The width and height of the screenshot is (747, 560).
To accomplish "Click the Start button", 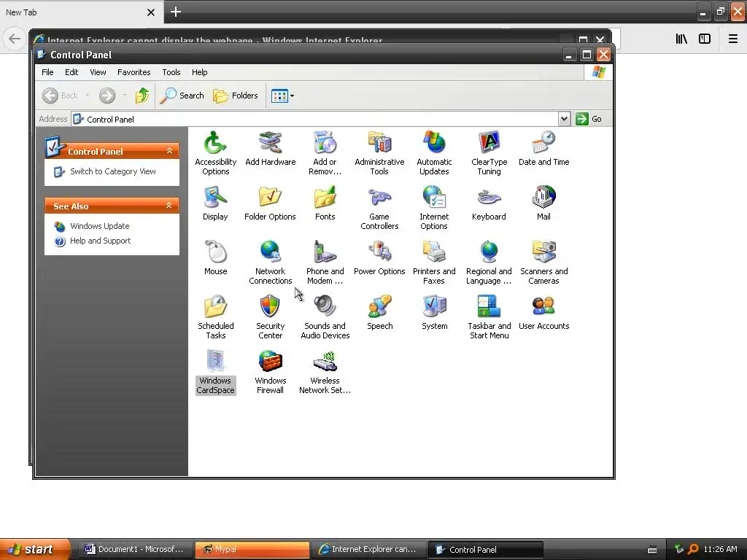I will pos(35,549).
